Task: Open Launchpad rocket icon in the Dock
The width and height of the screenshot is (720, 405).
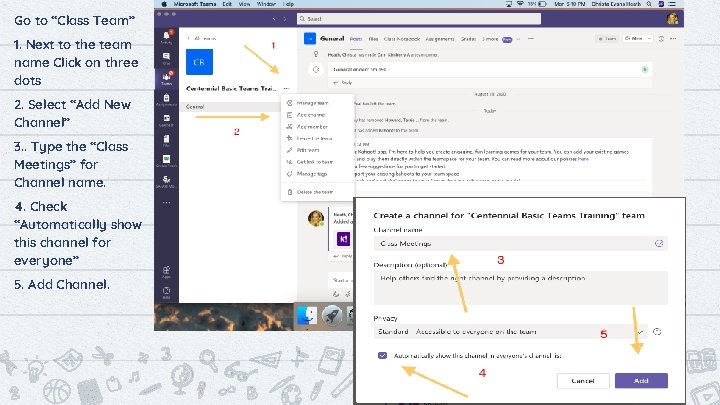Action: tap(332, 315)
